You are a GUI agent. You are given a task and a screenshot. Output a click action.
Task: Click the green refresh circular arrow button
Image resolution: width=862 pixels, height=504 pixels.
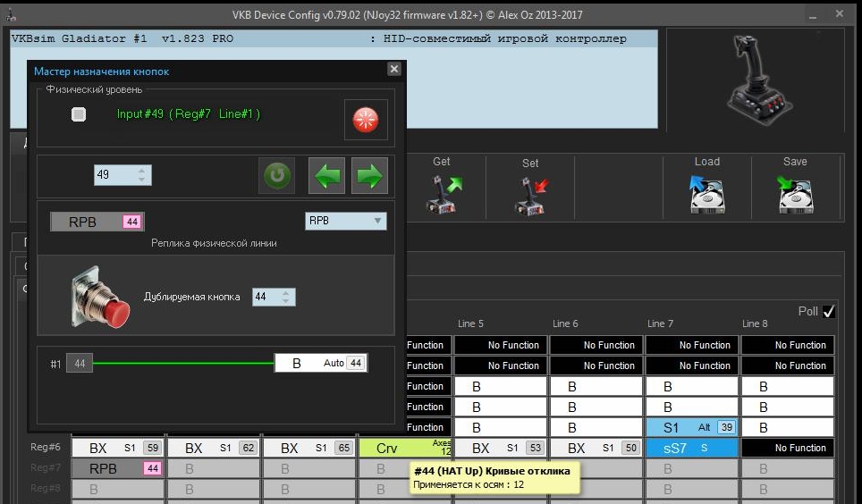(x=276, y=176)
